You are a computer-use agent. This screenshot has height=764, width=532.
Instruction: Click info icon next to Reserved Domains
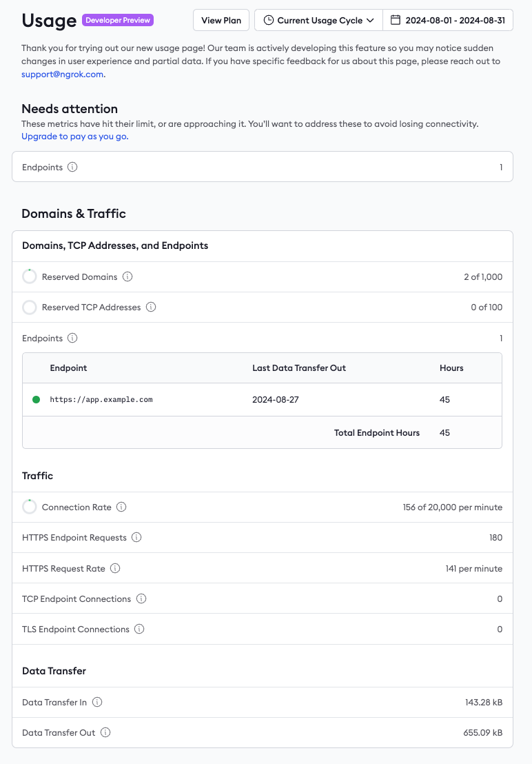click(127, 277)
